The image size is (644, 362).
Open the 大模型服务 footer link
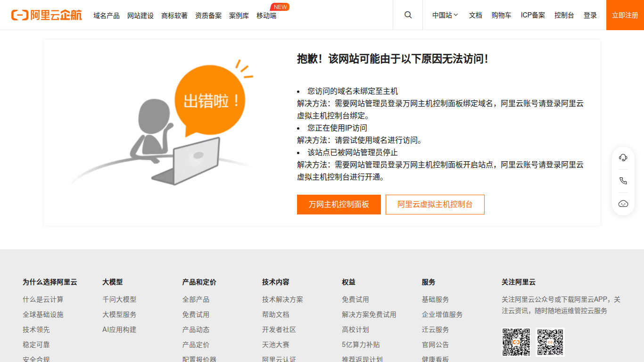pos(119,314)
